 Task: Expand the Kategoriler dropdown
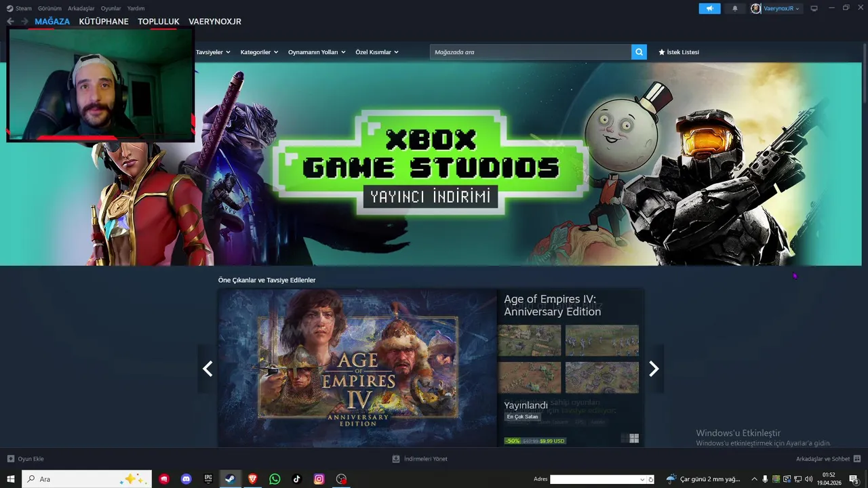click(x=259, y=52)
